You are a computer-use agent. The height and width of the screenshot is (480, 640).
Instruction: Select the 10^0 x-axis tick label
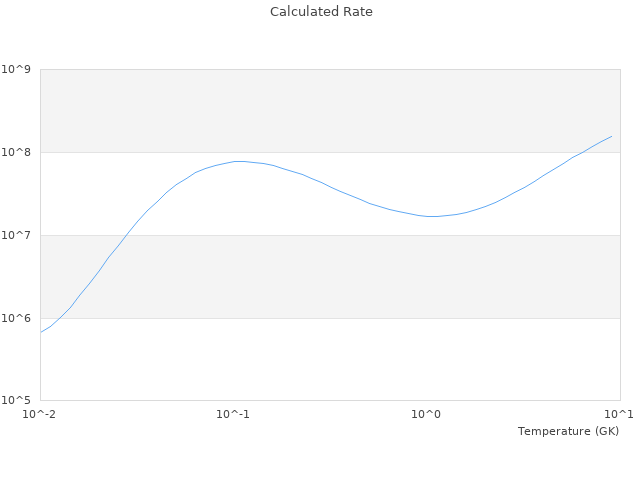click(x=426, y=414)
